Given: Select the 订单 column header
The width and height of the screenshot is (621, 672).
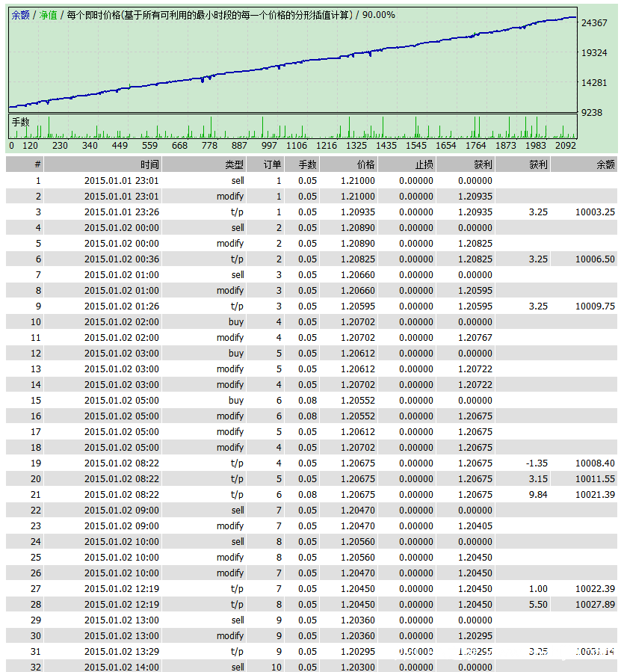Looking at the screenshot, I should 272,164.
